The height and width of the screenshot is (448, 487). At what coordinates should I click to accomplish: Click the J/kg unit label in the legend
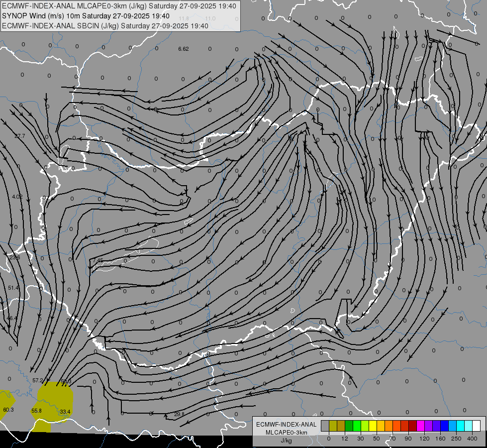click(286, 441)
